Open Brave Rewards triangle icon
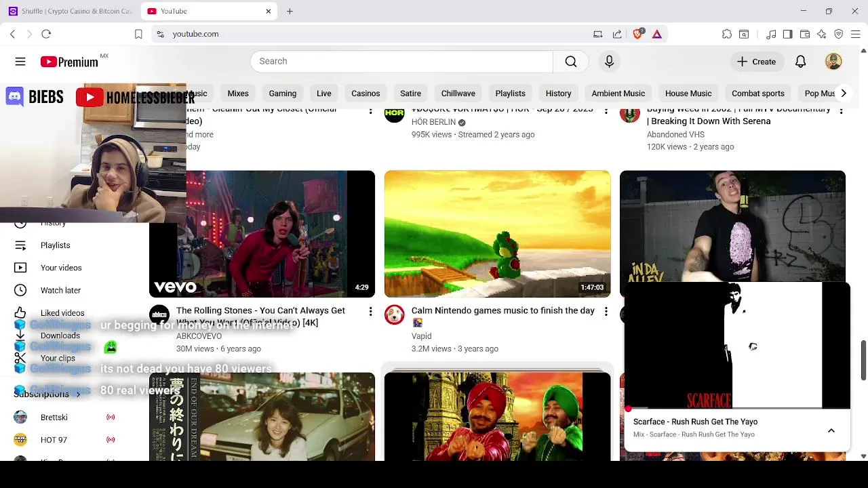This screenshot has width=868, height=488. (657, 34)
